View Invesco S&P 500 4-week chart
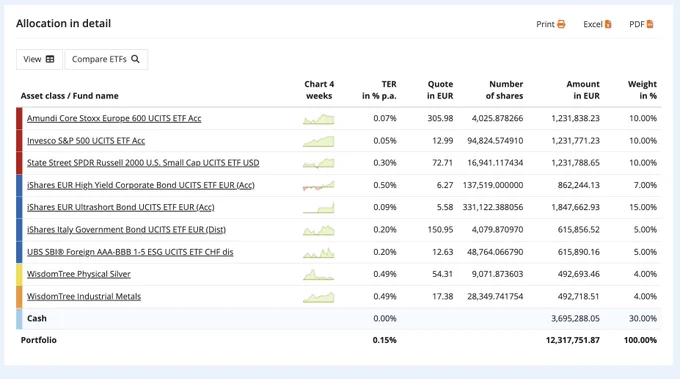The height and width of the screenshot is (379, 680). click(319, 141)
